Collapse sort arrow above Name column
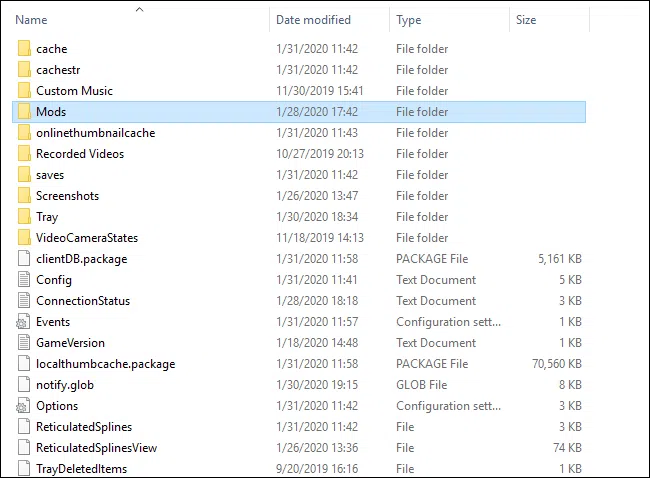Screen dimensions: 650x478 (139, 9)
